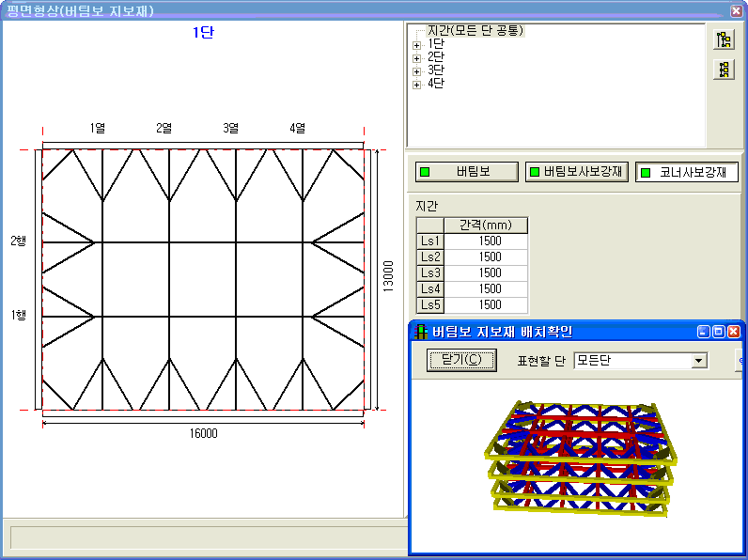Screen dimensions: 748x560
Task: Close the 평면형상(버팀보 지보재) dialog
Action: click(x=737, y=10)
